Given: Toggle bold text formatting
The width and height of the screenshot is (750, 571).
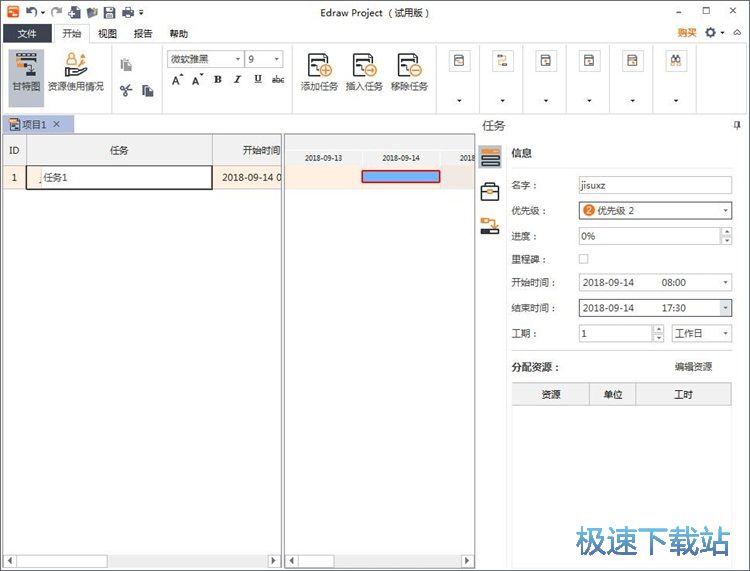Looking at the screenshot, I should coord(218,80).
